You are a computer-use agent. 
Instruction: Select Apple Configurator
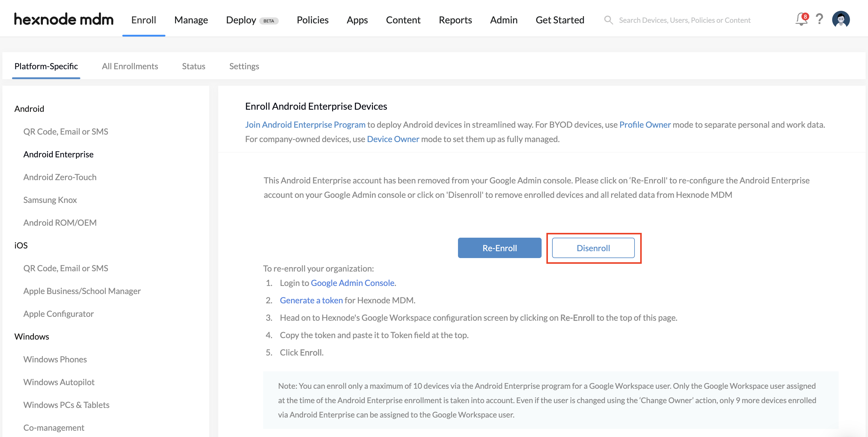[59, 314]
